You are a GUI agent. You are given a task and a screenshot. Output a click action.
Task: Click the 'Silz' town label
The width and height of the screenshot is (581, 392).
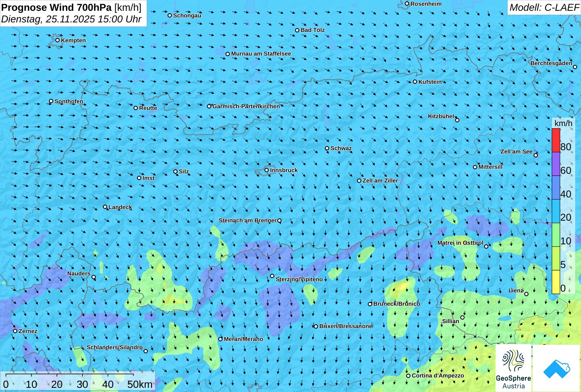184,171
